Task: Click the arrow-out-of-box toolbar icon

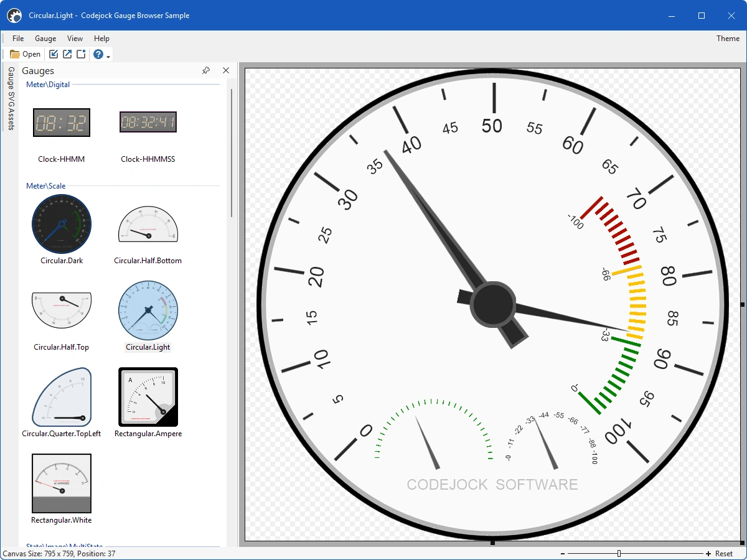Action: (x=67, y=54)
